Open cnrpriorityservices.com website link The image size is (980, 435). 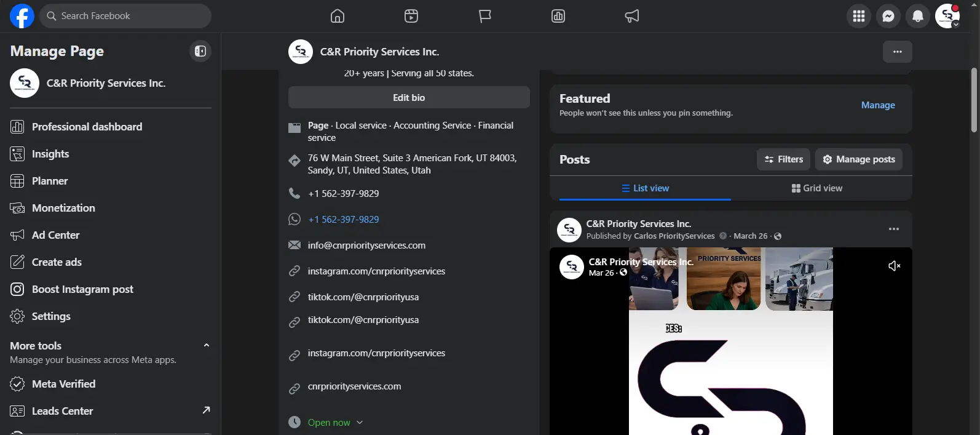coord(354,386)
